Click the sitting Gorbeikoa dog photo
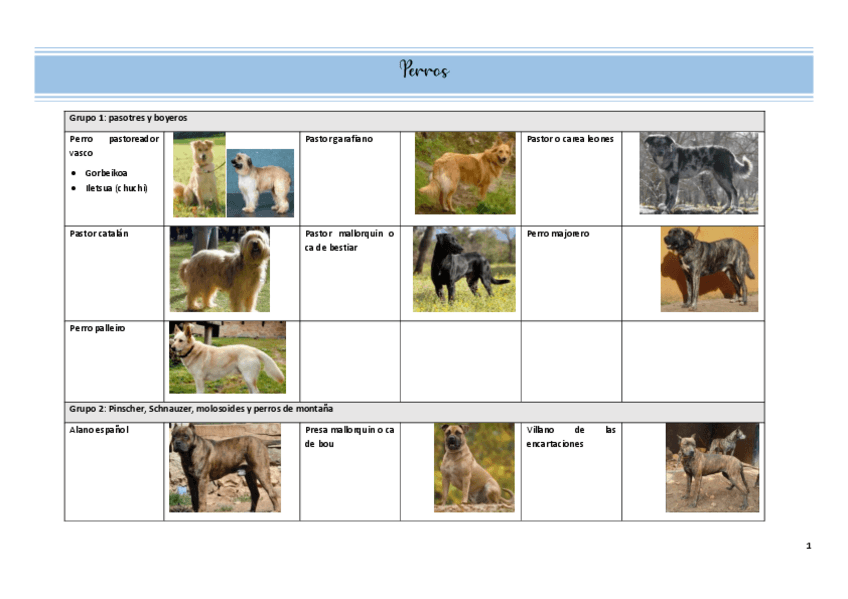The width and height of the screenshot is (848, 599). pos(199,174)
